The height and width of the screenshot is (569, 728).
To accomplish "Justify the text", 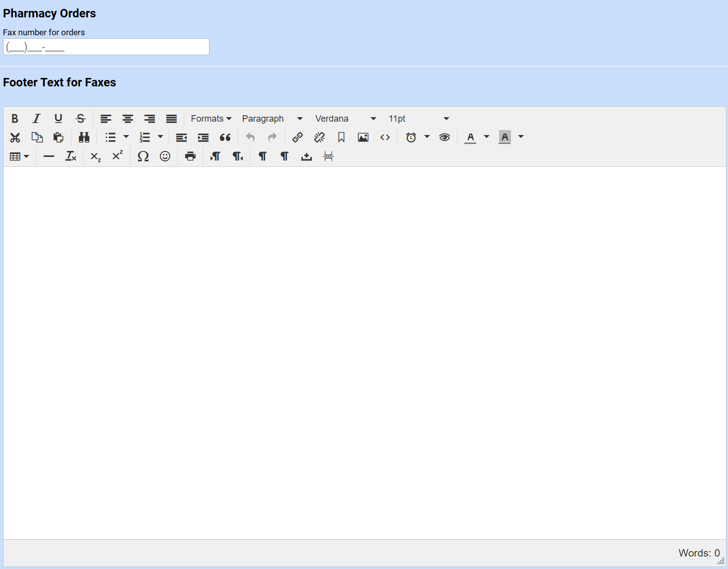I will point(171,119).
